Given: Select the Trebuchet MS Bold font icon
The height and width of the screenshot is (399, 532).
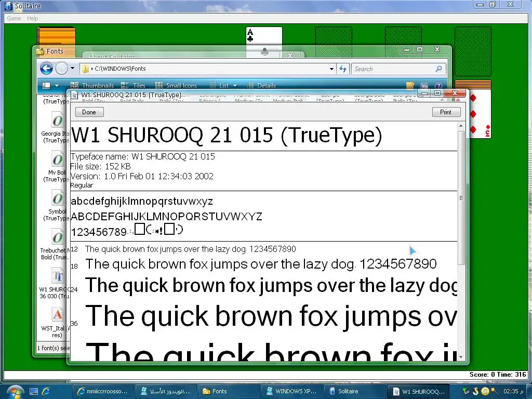Looking at the screenshot, I should point(58,237).
